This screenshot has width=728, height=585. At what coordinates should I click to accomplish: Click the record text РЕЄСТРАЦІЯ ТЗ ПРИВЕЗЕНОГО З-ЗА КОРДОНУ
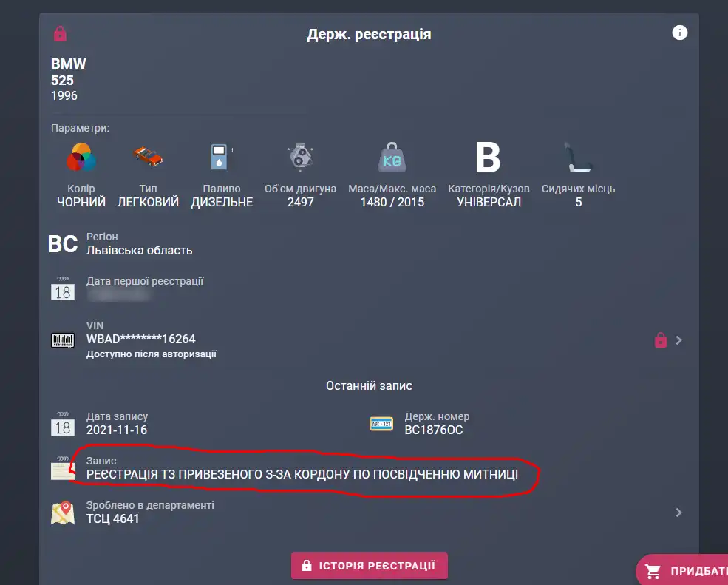[219, 474]
